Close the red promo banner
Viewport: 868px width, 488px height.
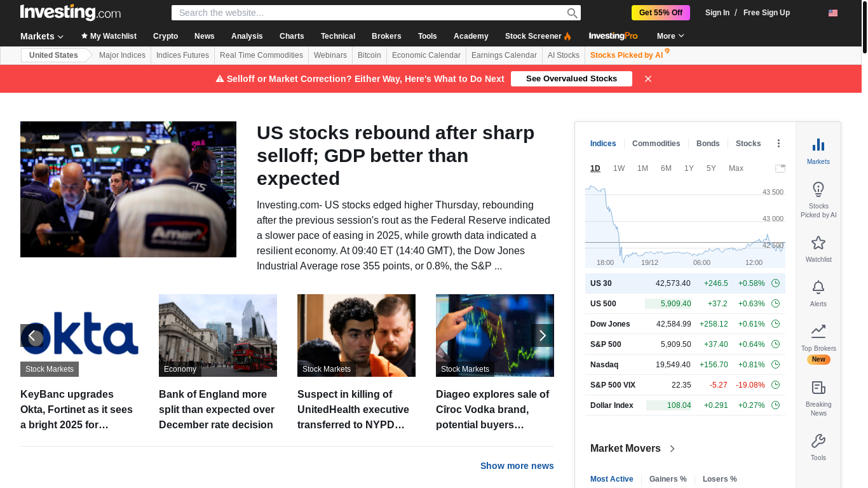[x=648, y=79]
